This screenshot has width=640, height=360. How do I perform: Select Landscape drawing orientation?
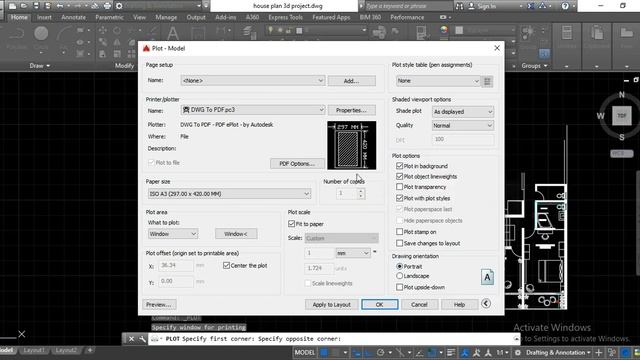click(400, 276)
